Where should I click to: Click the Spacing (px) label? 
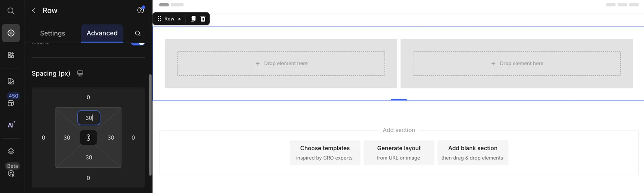click(x=51, y=73)
